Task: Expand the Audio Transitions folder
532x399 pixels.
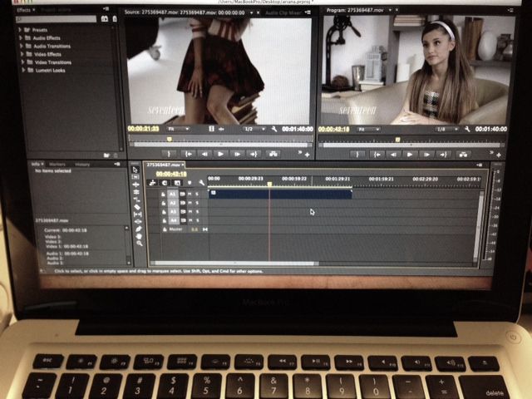Action: pos(22,46)
